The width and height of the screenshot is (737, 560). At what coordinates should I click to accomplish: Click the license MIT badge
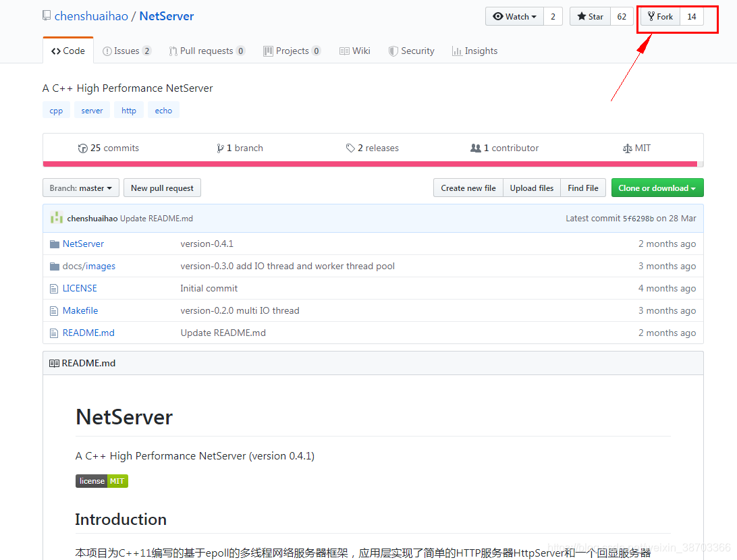tap(102, 481)
